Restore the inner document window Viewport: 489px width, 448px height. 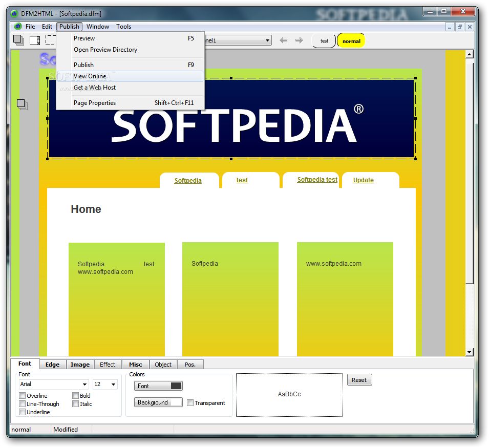(459, 27)
